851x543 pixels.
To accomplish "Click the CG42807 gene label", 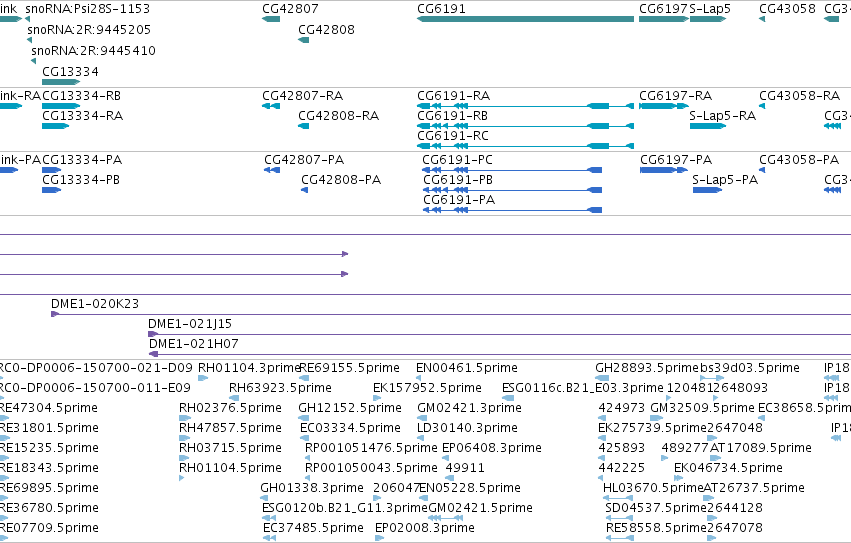I will tap(290, 9).
